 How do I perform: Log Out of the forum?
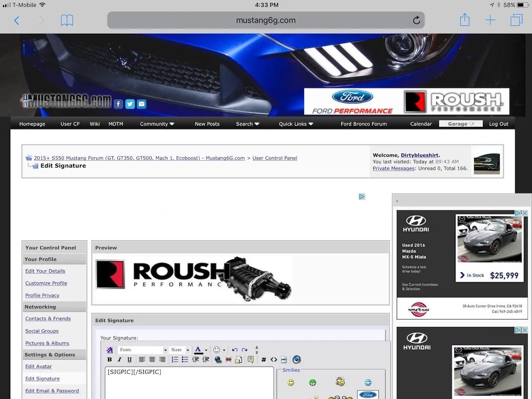pyautogui.click(x=499, y=124)
